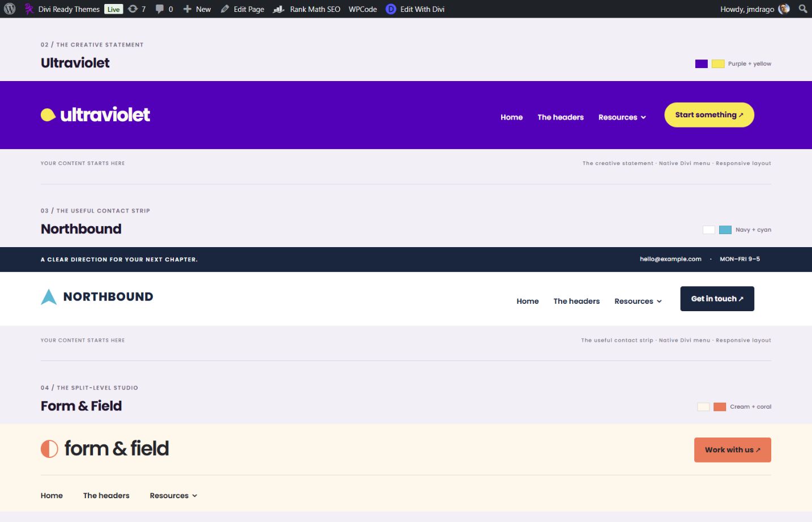This screenshot has width=812, height=522.
Task: Open the Rank Math SEO menu icon
Action: [x=279, y=9]
